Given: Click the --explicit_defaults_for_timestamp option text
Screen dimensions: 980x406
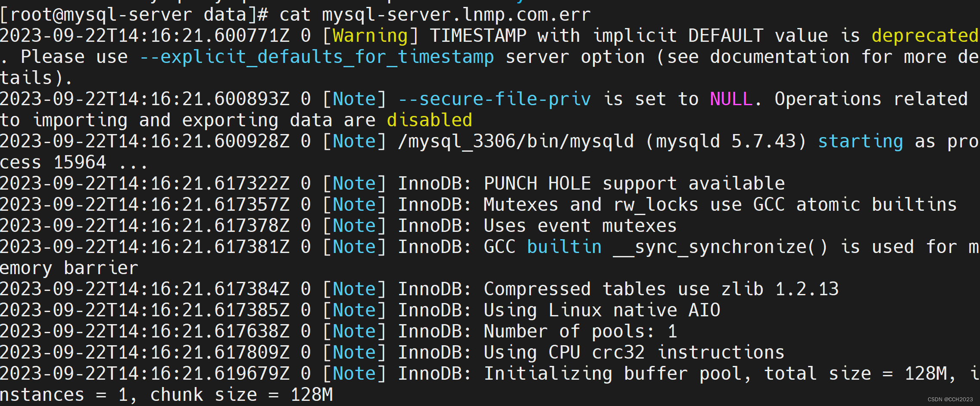Looking at the screenshot, I should [317, 57].
